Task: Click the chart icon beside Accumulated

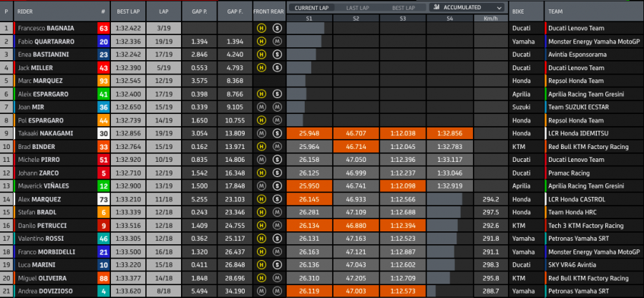Action: [436, 8]
